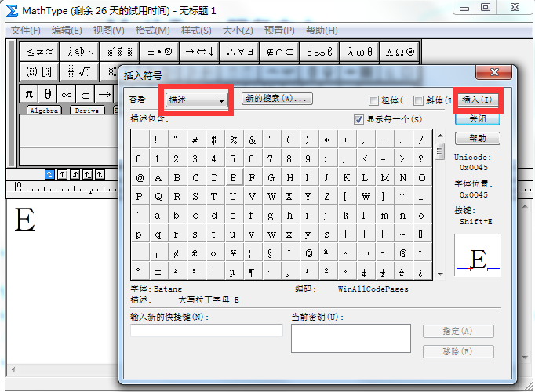Click the symbol grid scrollbar thumb

[x=440, y=151]
